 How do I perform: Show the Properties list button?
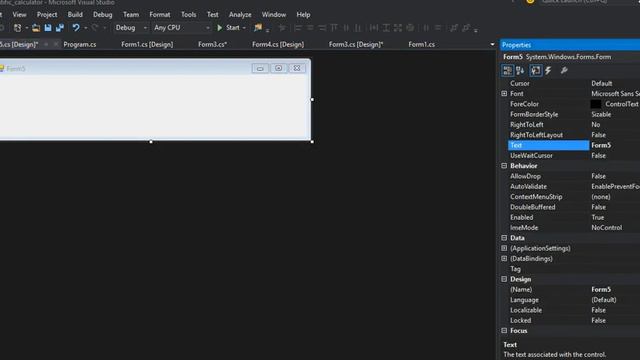[536, 71]
